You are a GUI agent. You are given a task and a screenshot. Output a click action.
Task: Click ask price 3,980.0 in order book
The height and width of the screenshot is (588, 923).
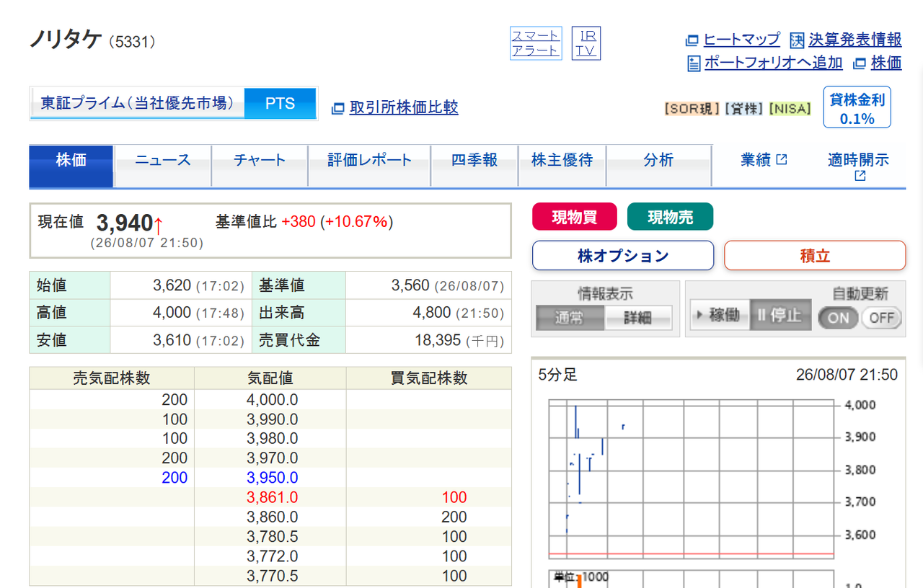coord(273,439)
